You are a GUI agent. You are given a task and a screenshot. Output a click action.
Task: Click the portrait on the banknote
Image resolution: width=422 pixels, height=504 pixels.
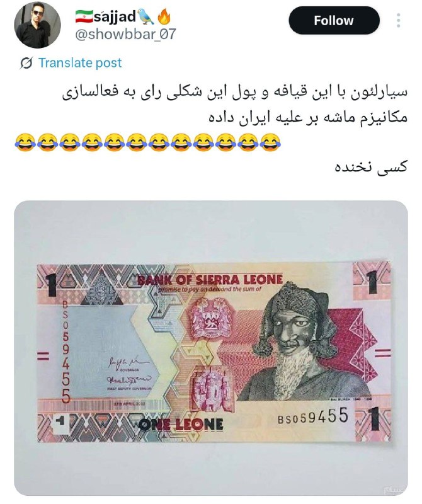299,341
